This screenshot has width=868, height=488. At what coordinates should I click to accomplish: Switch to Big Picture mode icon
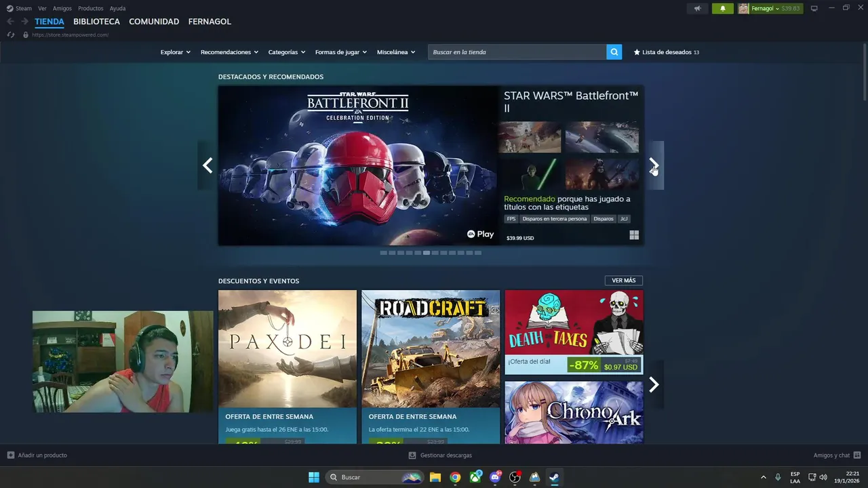(x=814, y=9)
